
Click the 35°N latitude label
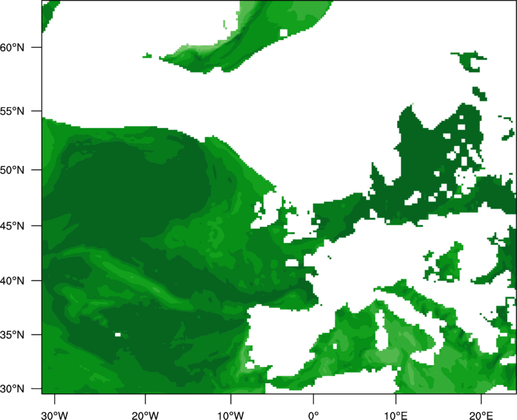(x=12, y=335)
